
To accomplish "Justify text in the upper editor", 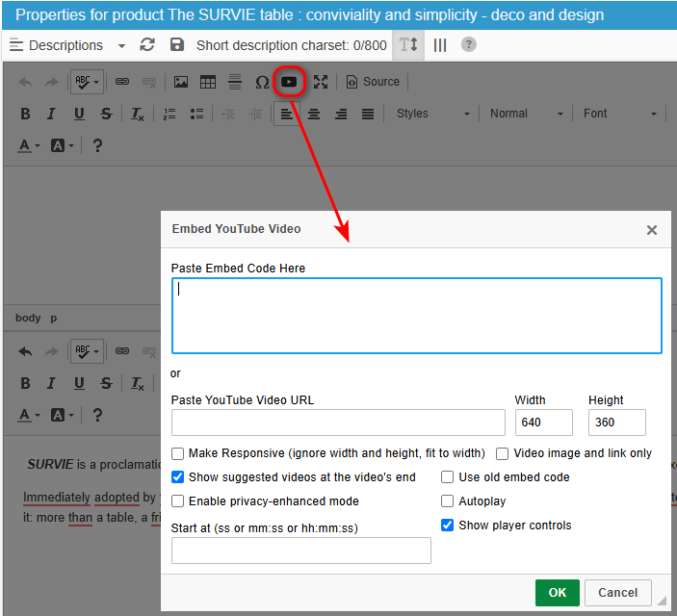I will coord(368,114).
